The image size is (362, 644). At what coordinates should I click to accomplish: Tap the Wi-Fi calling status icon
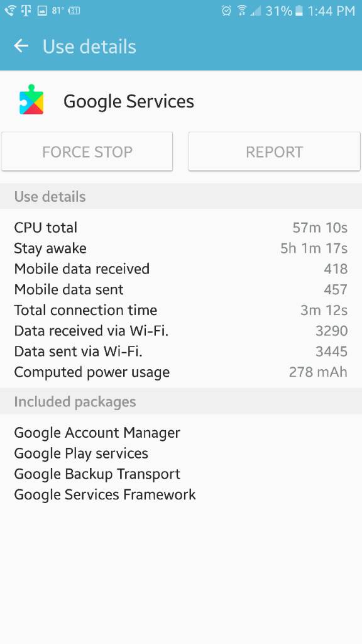point(10,10)
